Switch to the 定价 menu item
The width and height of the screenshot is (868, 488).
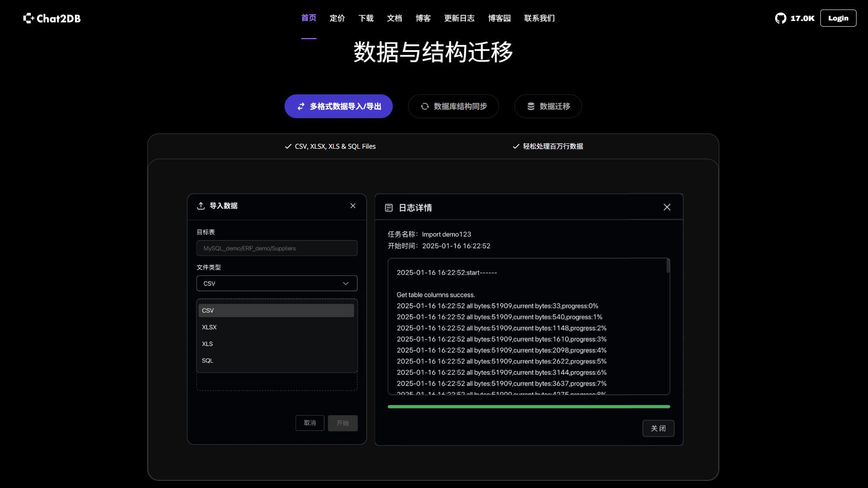click(337, 18)
